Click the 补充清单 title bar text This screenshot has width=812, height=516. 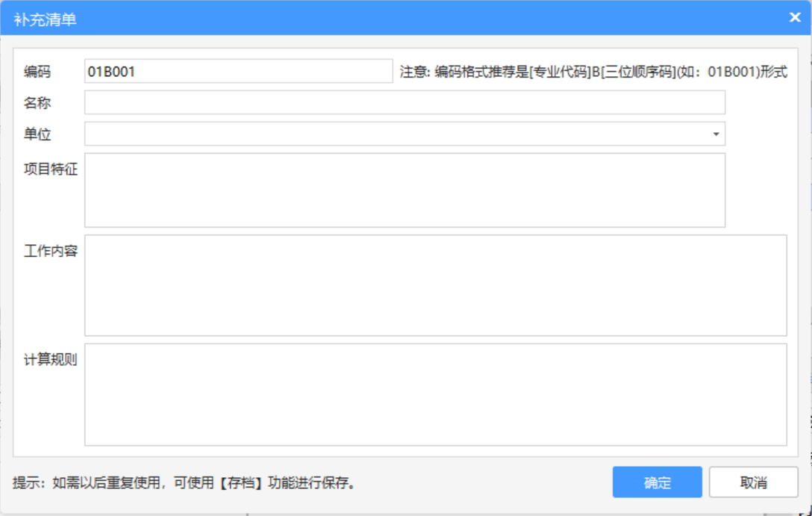tap(46, 19)
